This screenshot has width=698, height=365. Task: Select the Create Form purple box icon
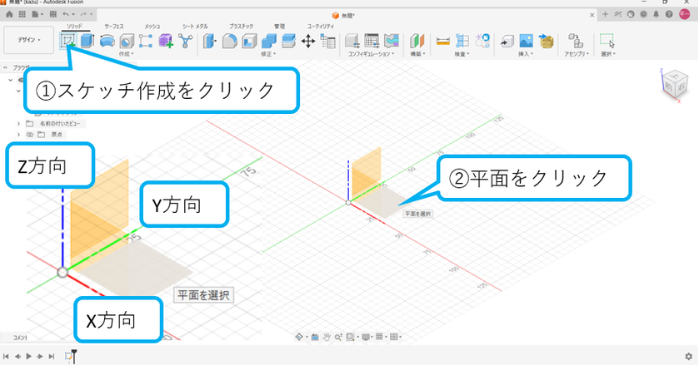pos(166,41)
